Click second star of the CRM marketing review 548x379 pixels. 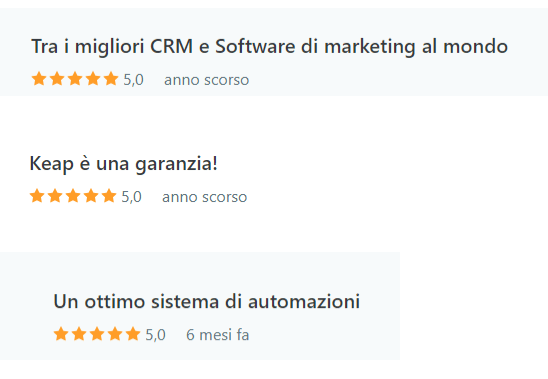(x=57, y=79)
